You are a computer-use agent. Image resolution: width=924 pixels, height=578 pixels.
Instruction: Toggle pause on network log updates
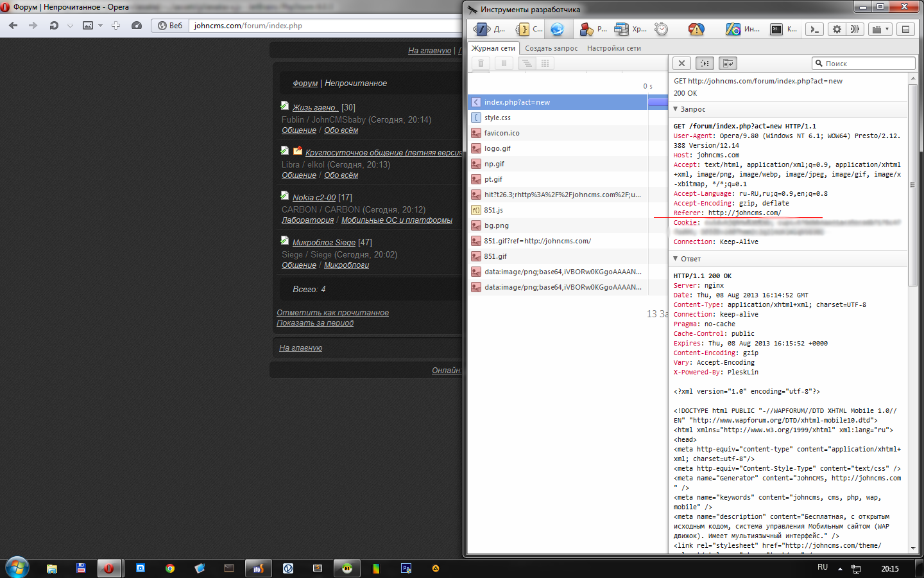point(504,63)
